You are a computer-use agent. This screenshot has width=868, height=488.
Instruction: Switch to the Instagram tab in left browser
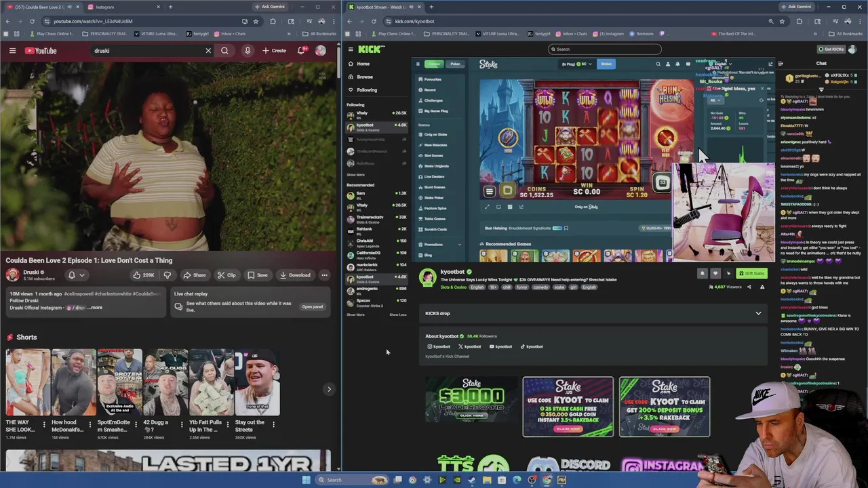[x=123, y=7]
